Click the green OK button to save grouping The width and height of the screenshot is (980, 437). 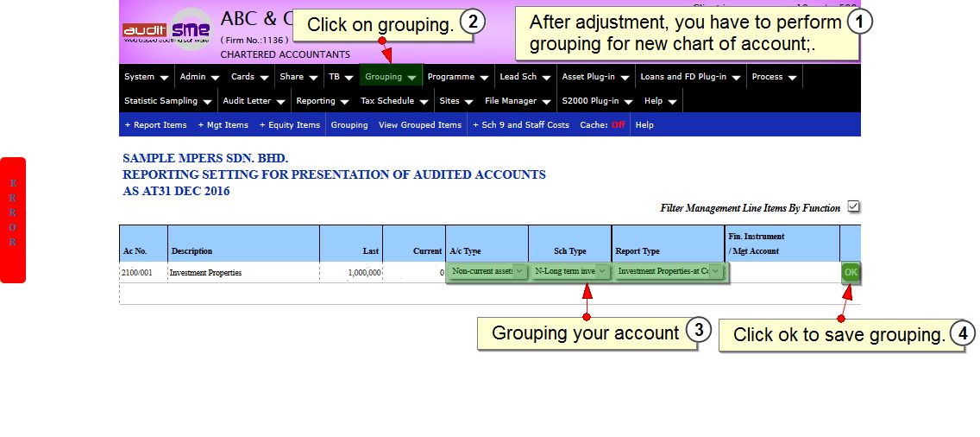[851, 272]
